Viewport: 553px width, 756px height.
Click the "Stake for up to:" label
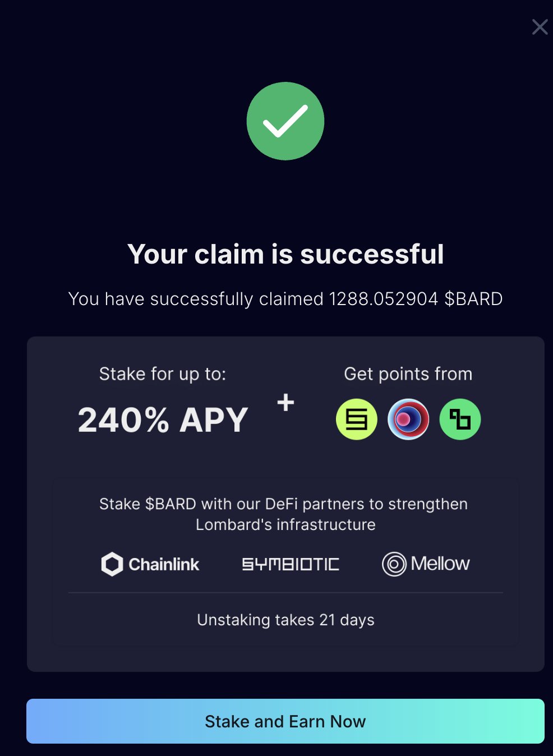(x=163, y=374)
